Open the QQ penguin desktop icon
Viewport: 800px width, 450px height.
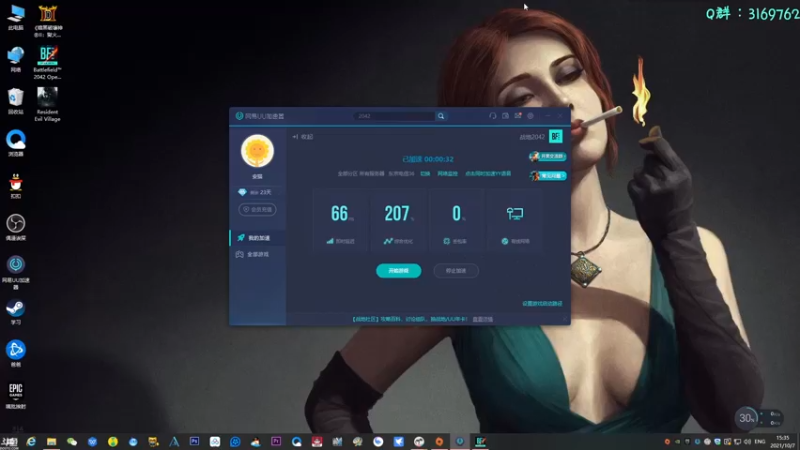pyautogui.click(x=16, y=186)
